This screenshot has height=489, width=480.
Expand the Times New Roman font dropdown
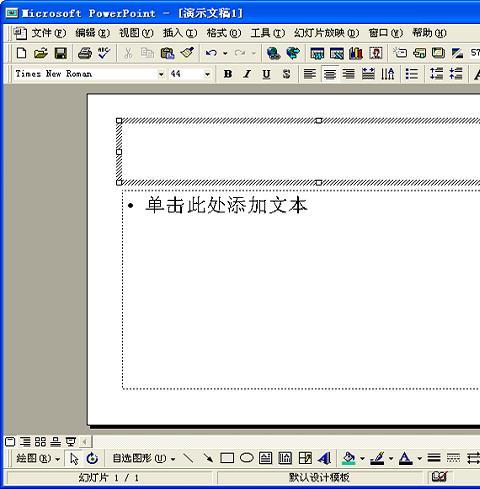point(161,74)
